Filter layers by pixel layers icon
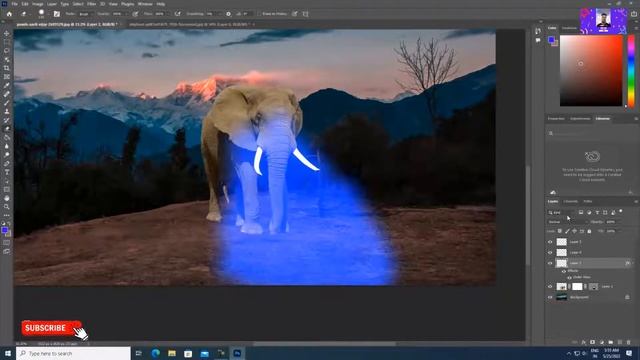The height and width of the screenshot is (360, 640). (581, 212)
